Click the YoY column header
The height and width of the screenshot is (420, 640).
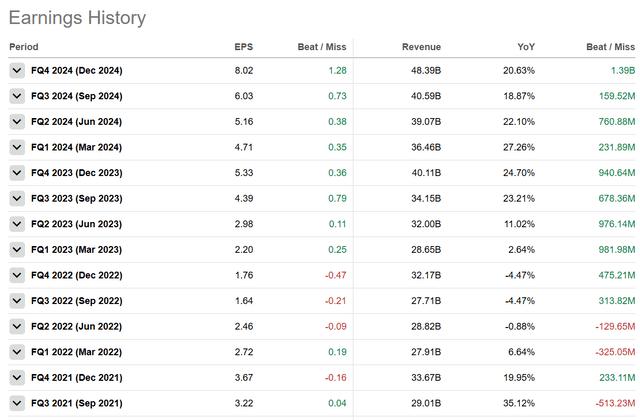point(525,46)
